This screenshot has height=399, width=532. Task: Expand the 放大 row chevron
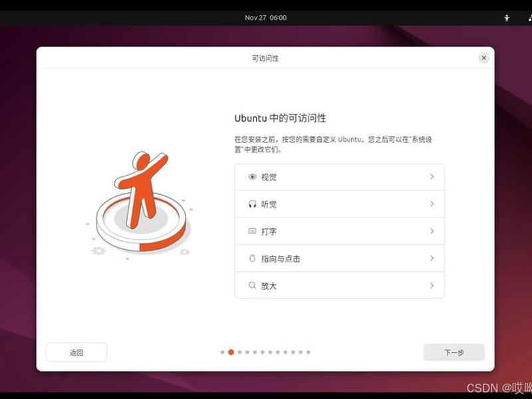click(x=432, y=285)
